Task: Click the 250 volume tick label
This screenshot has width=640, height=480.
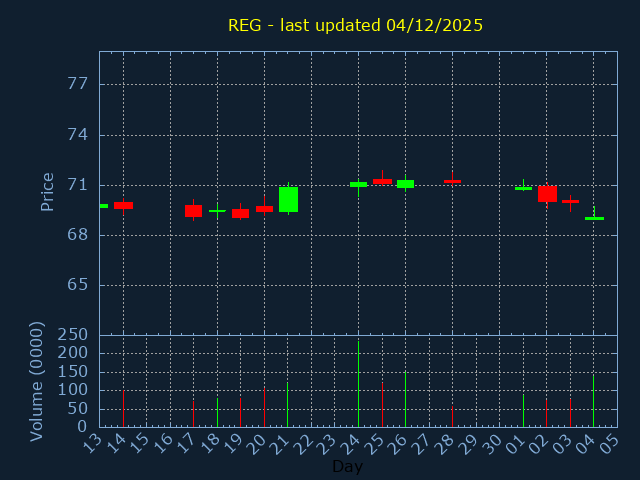Action: (x=72, y=335)
